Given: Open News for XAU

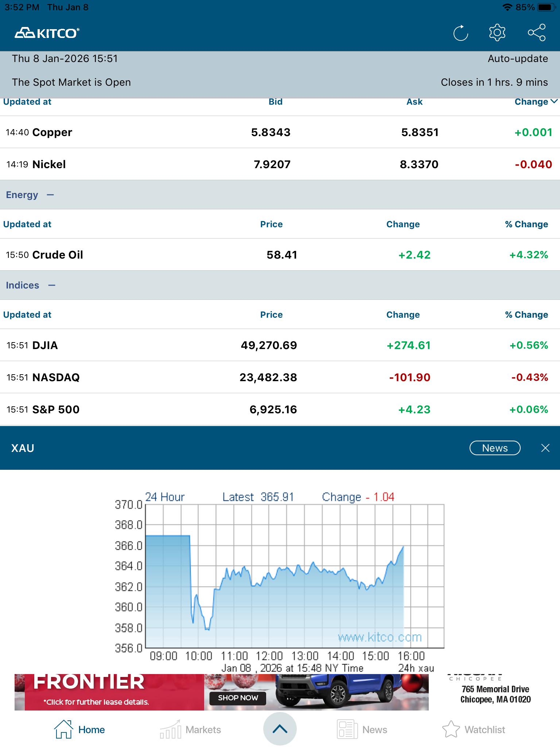Looking at the screenshot, I should (495, 448).
